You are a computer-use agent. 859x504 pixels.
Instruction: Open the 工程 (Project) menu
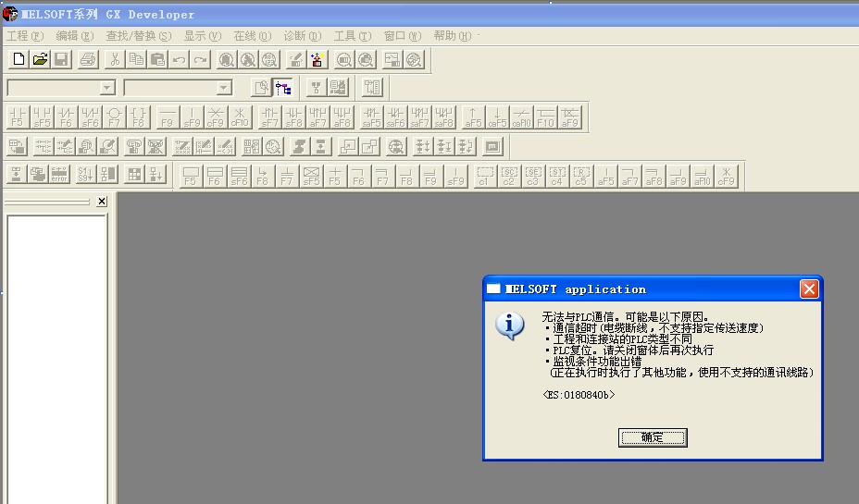(x=25, y=36)
